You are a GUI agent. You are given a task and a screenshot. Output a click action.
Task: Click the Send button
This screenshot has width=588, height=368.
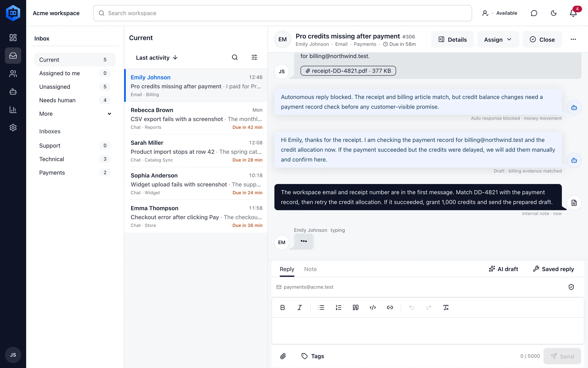(562, 356)
